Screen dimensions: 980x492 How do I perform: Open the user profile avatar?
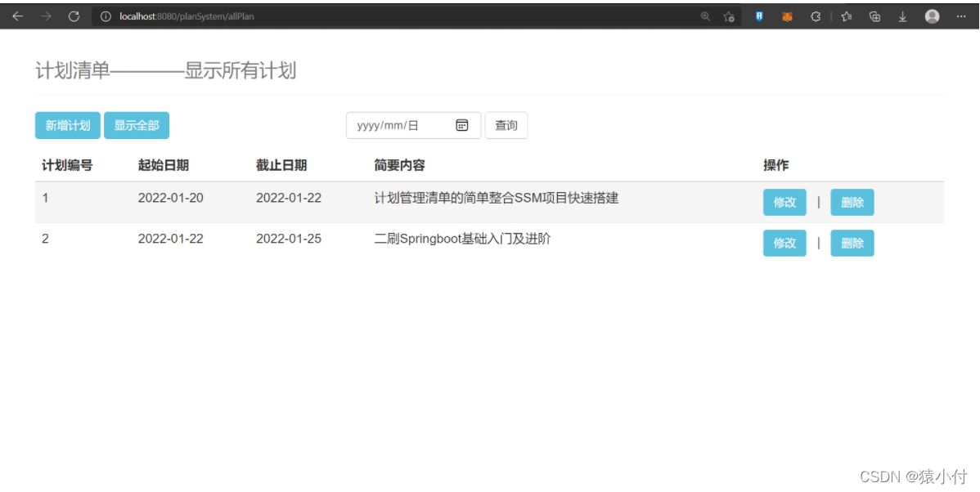(x=932, y=17)
